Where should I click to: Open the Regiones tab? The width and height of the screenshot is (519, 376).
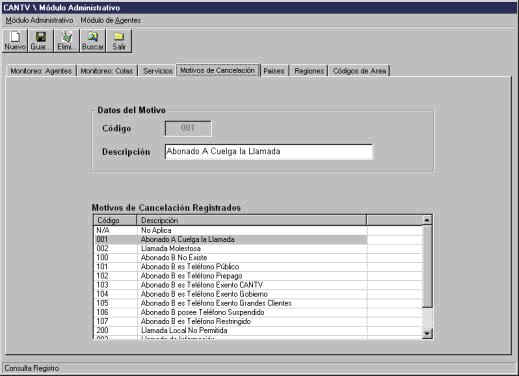pyautogui.click(x=309, y=71)
